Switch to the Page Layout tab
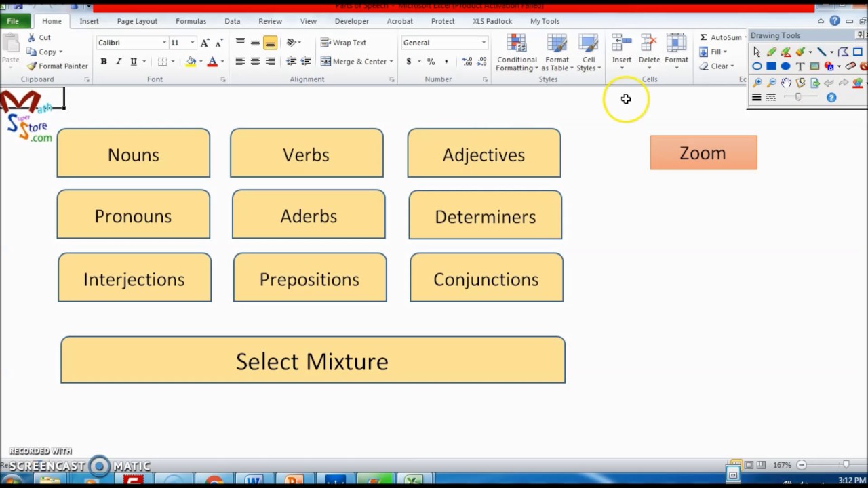 click(x=137, y=21)
